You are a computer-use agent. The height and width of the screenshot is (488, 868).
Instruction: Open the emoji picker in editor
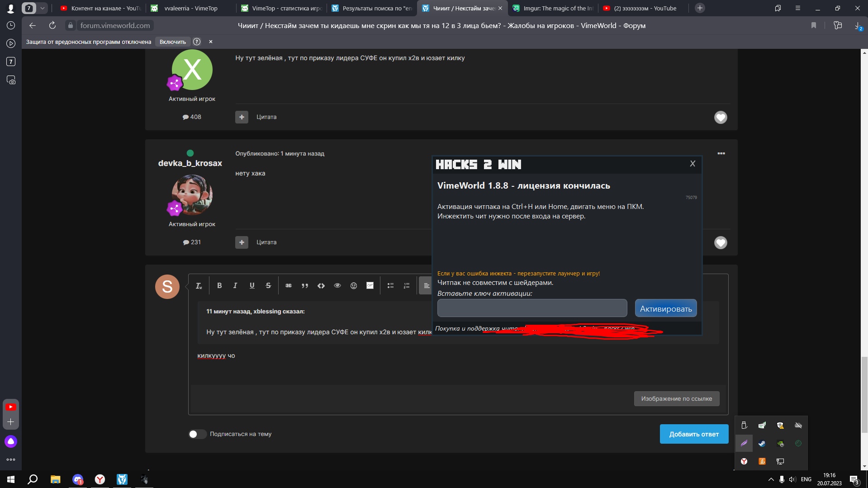point(354,285)
